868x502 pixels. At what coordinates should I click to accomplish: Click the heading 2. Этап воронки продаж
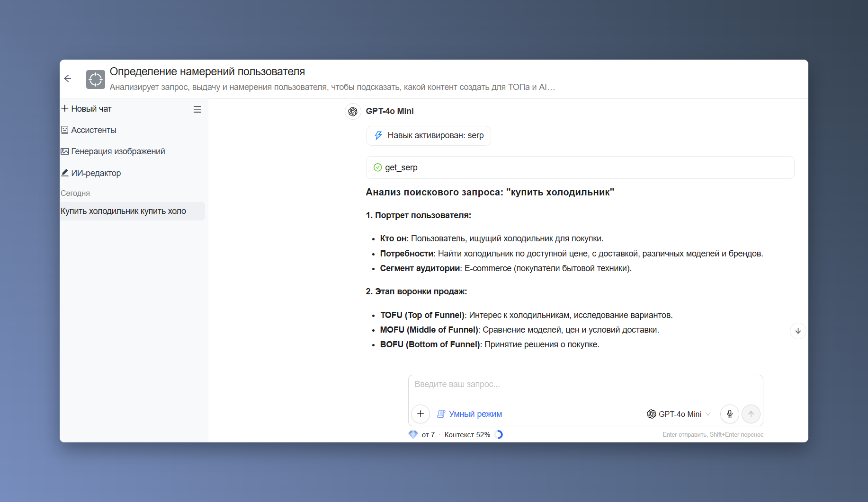pyautogui.click(x=416, y=291)
